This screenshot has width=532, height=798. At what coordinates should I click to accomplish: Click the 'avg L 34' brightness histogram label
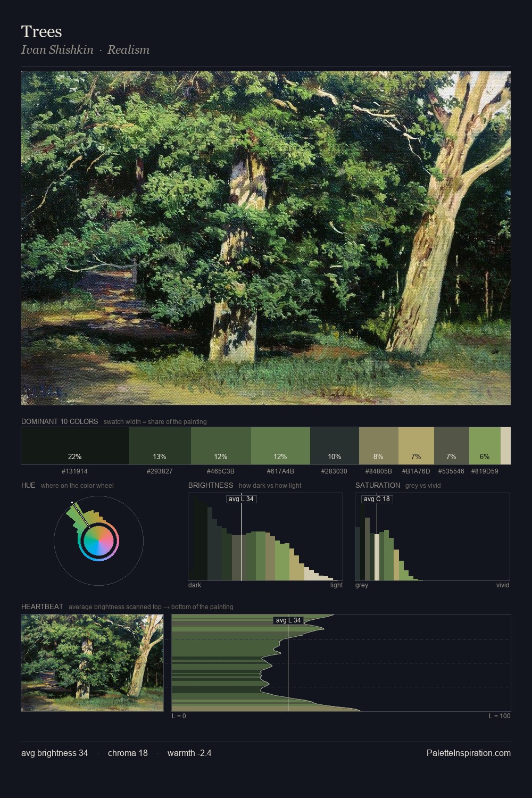(241, 499)
